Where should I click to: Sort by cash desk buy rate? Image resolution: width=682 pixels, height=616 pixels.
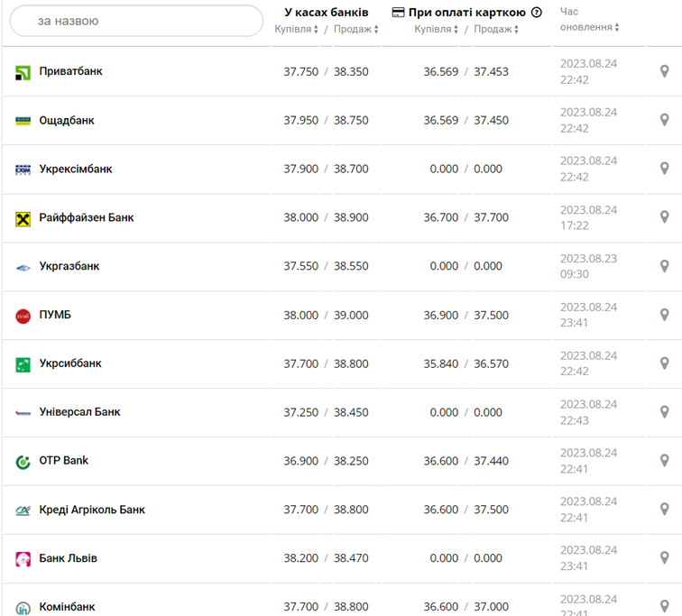click(297, 29)
